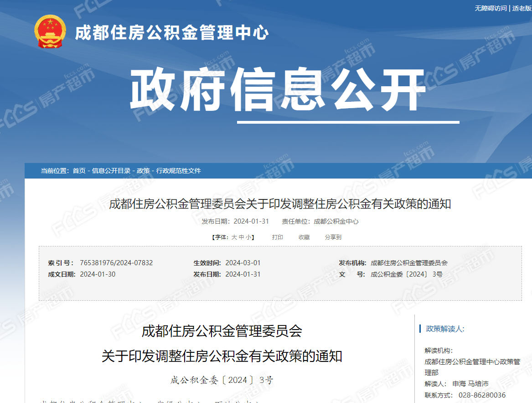Click the document number 成公积金委〔2024〕3号
The width and height of the screenshot is (532, 403).
point(222,381)
